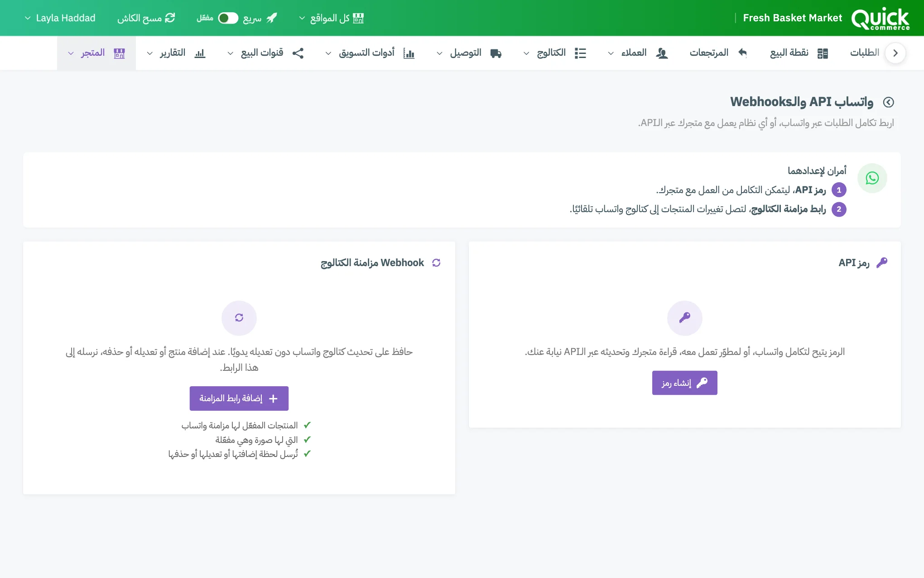Click the reports bar chart icon
Screen dimensions: 924x578
[200, 53]
